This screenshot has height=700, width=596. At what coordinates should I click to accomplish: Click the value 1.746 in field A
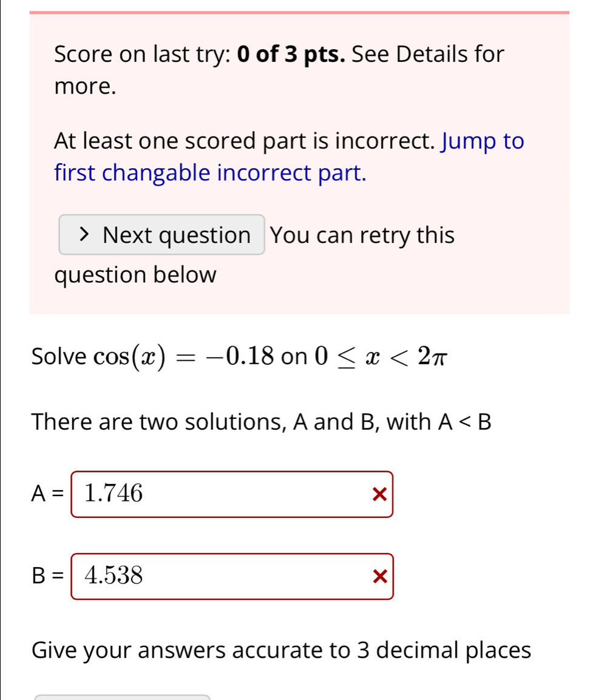pyautogui.click(x=114, y=494)
